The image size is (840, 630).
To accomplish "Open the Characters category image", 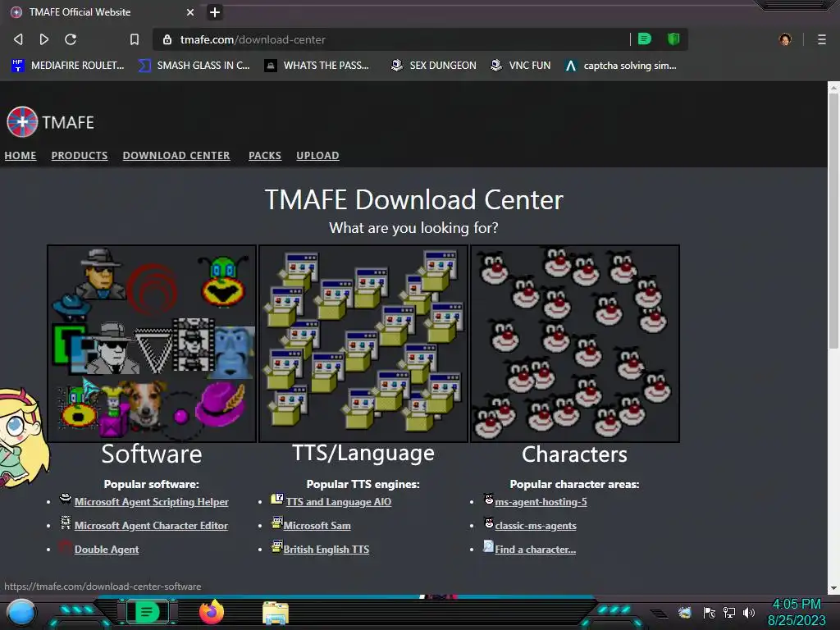I will coord(575,344).
